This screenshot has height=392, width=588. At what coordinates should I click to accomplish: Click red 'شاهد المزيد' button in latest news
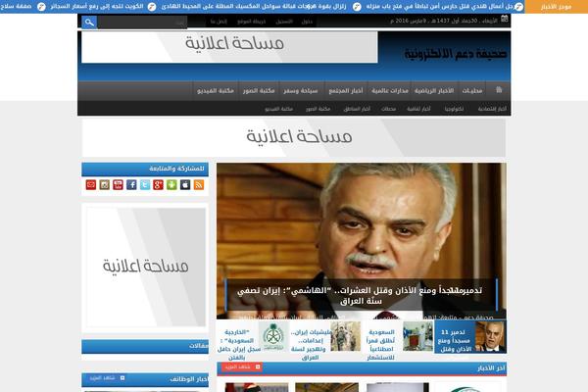pos(241,367)
